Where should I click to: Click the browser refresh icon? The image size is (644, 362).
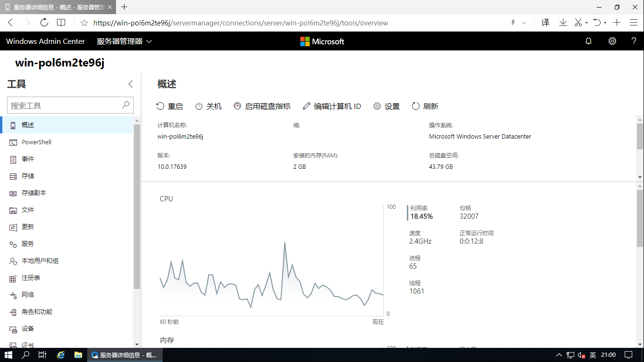tap(44, 23)
